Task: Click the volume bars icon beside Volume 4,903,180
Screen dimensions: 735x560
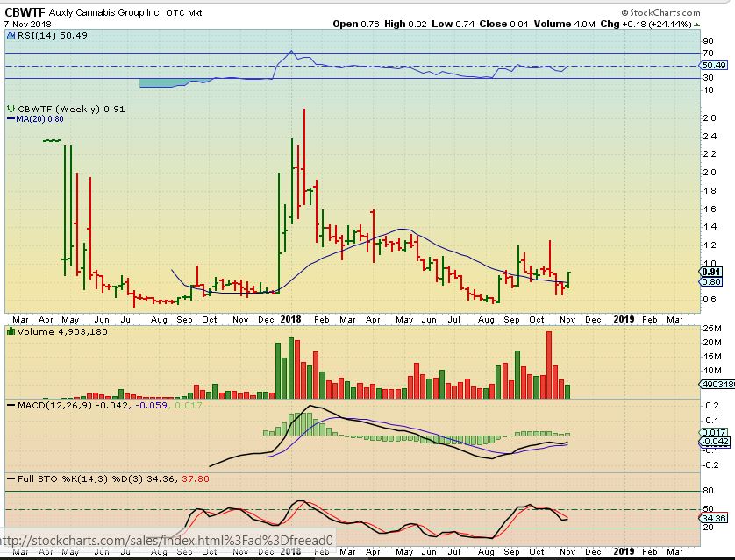Action: pyautogui.click(x=11, y=331)
